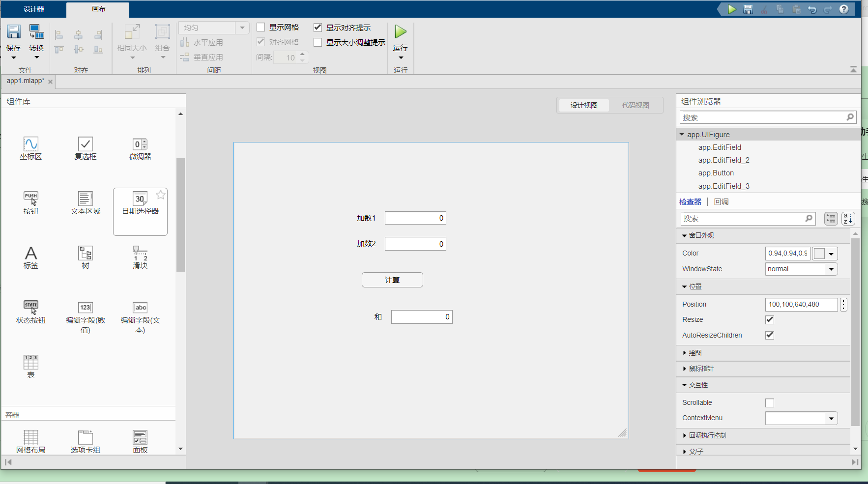The height and width of the screenshot is (484, 868).
Task: Select the Tree (树) component
Action: pyautogui.click(x=86, y=257)
